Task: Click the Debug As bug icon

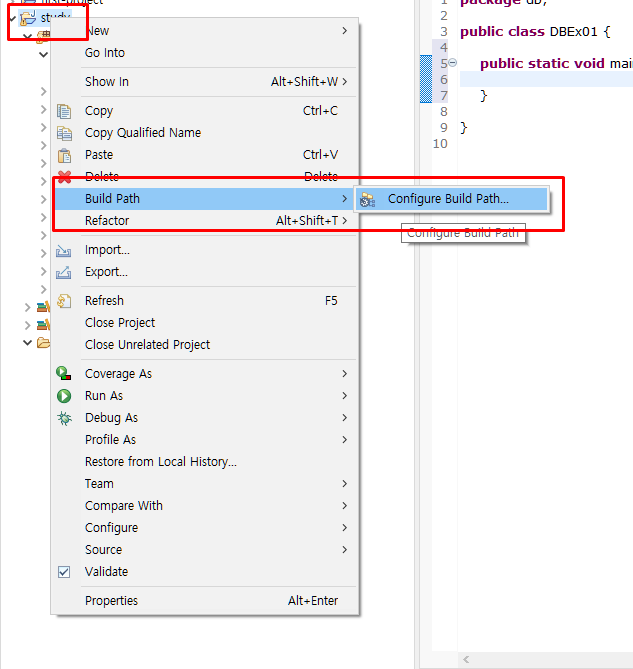Action: (x=64, y=418)
